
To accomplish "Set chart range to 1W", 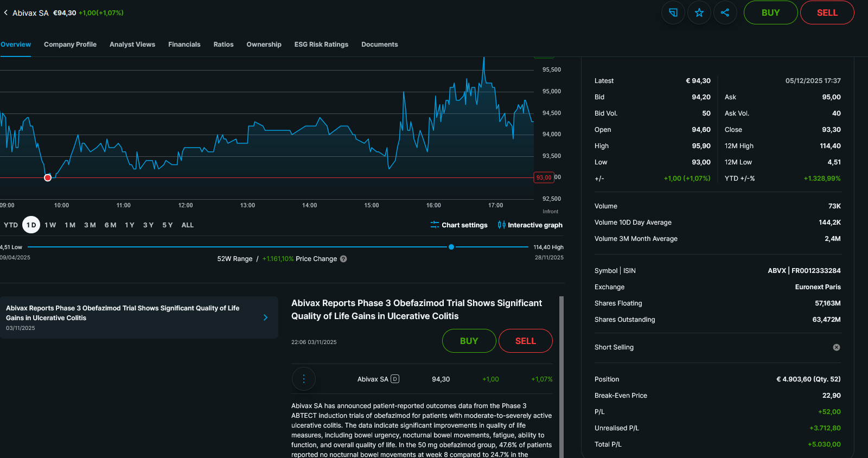I will coord(50,225).
